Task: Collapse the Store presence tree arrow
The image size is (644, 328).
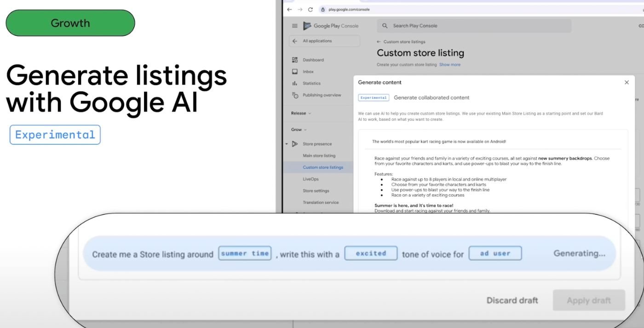Action: (287, 144)
